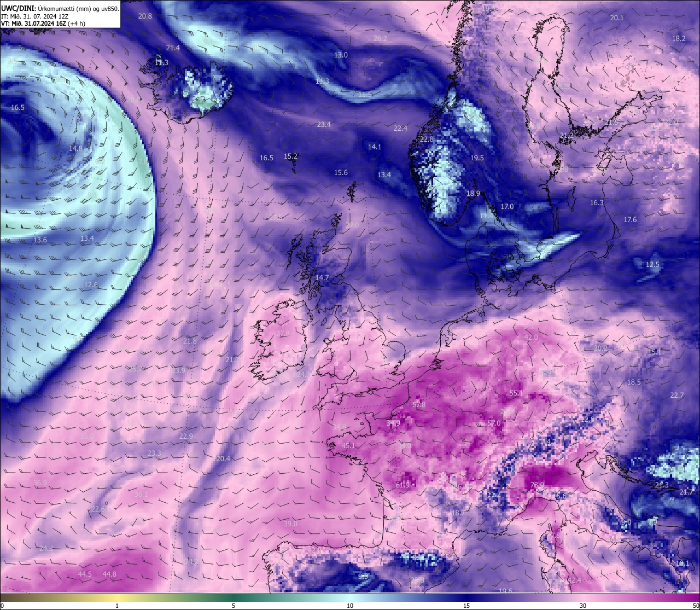Click the map value '23.3'

click(x=154, y=454)
